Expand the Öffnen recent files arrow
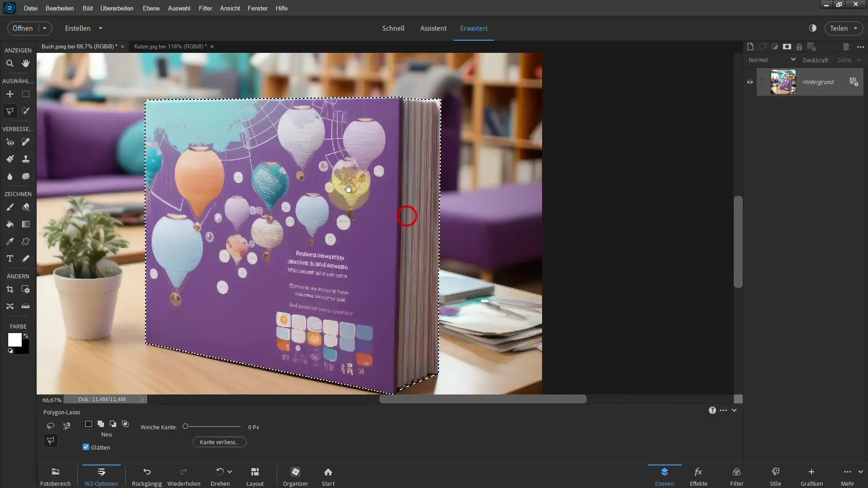 pyautogui.click(x=45, y=28)
